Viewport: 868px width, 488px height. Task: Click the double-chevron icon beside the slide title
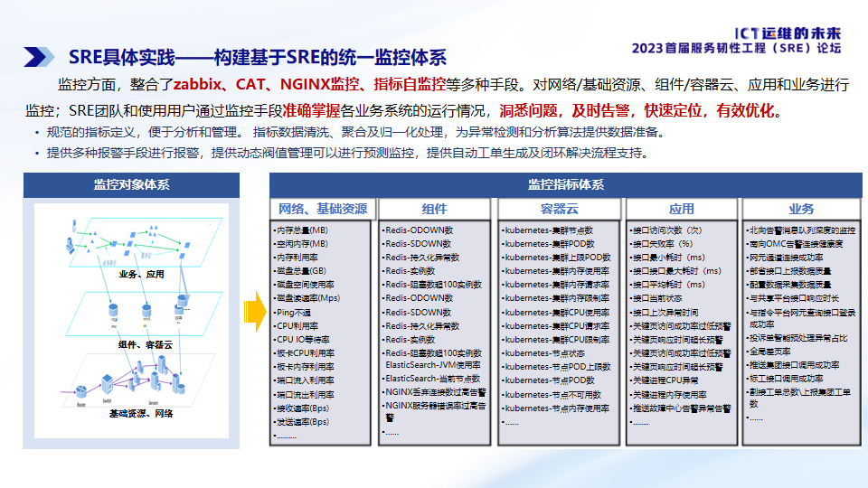pos(39,57)
